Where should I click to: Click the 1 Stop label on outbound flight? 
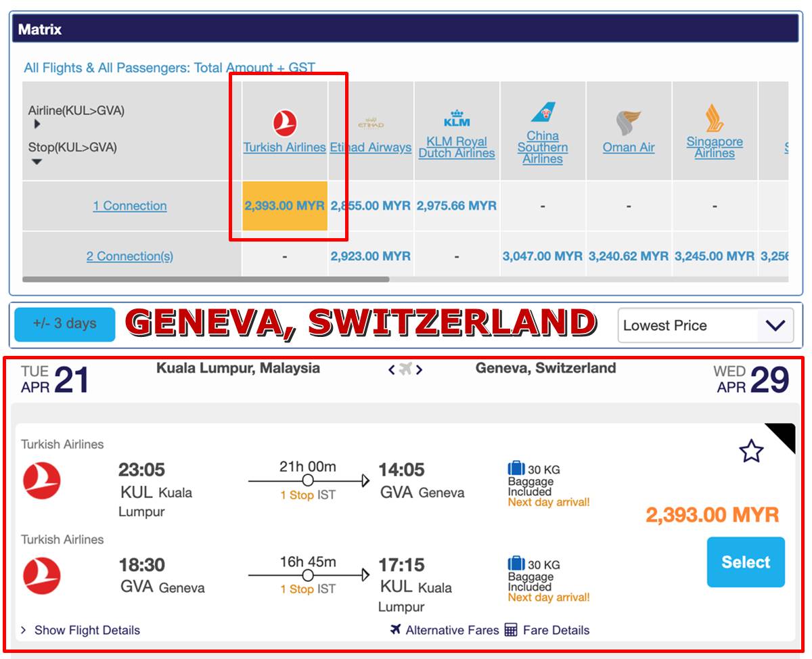(297, 495)
